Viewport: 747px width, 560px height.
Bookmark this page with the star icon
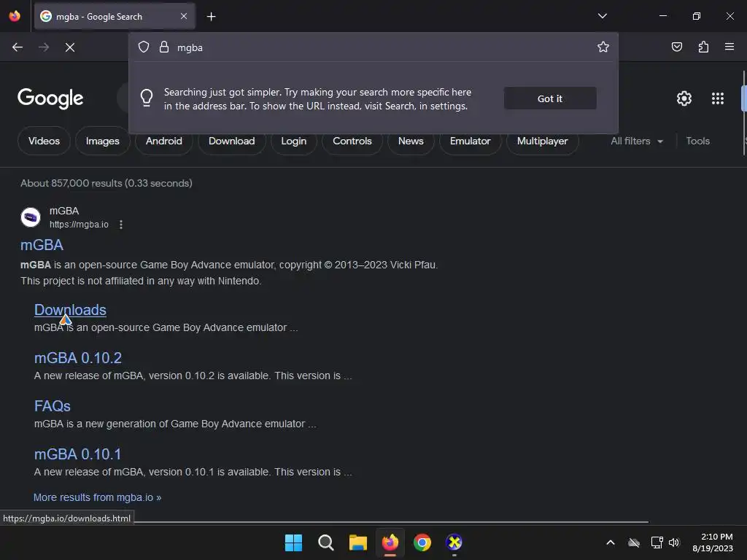603,47
